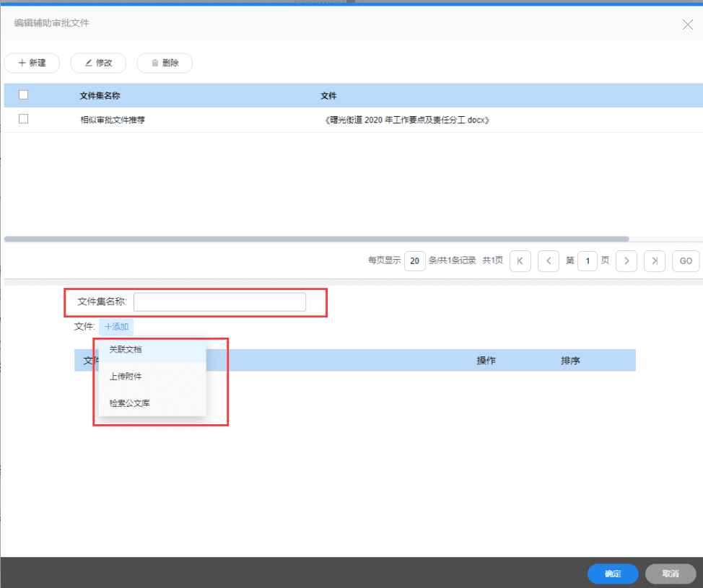Focus the 文件集名称 text input

(219, 302)
